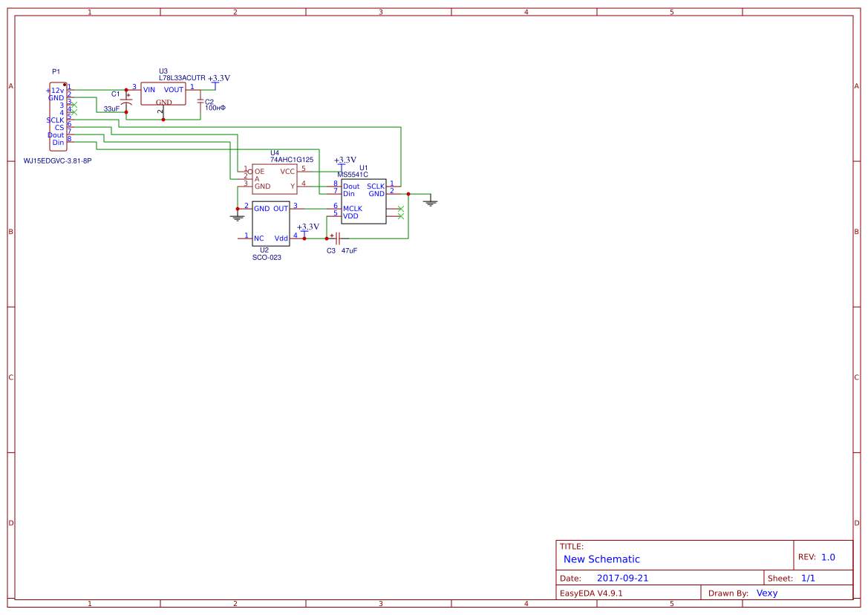
Task: Select the SCLK net label on P1
Action: coord(55,120)
